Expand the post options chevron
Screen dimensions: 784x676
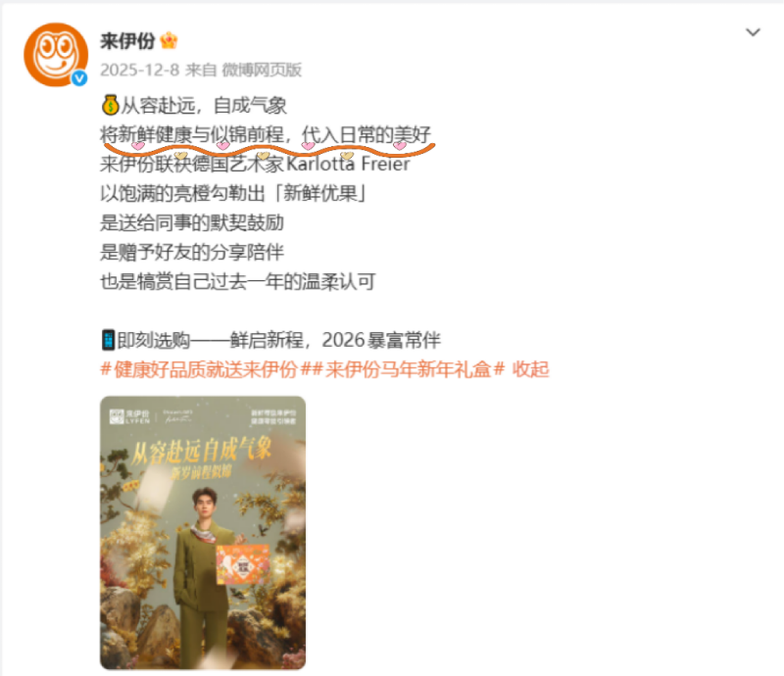pos(753,32)
